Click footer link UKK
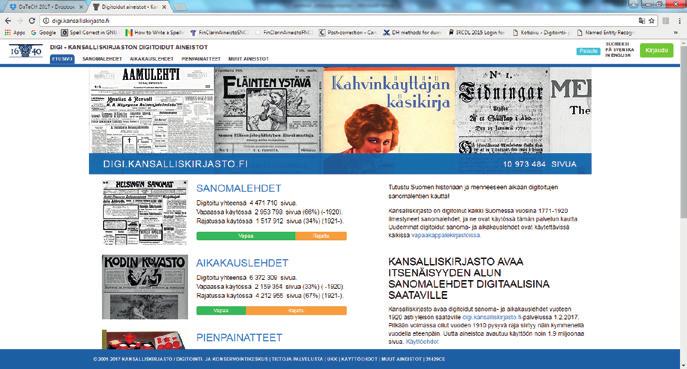The width and height of the screenshot is (687, 369). (332, 359)
